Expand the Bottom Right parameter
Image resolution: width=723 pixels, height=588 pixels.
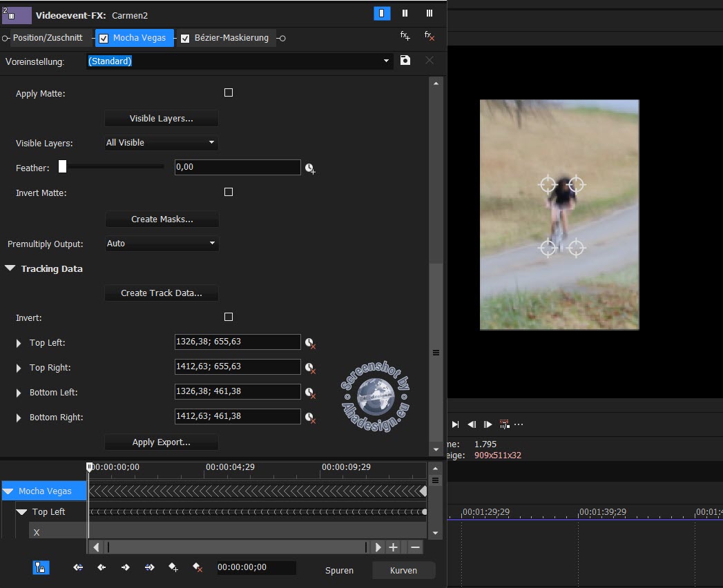click(19, 418)
